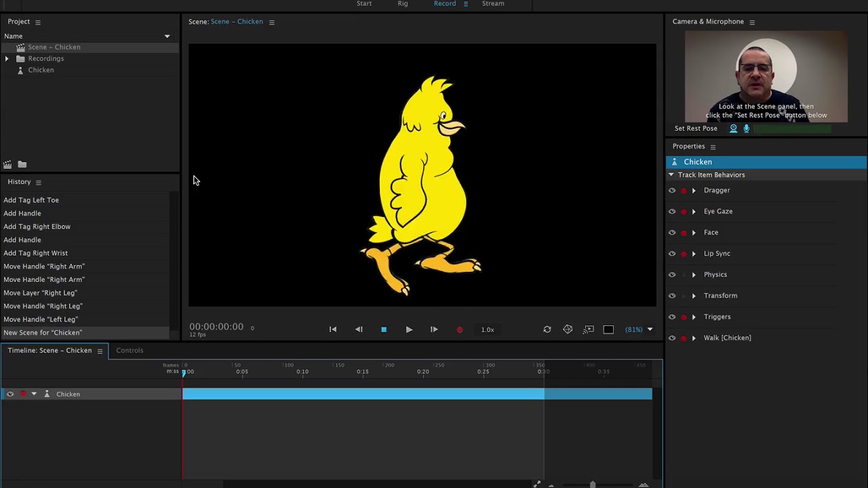This screenshot has height=488, width=868.
Task: Expand the Recordings folder in Project
Action: [7, 59]
